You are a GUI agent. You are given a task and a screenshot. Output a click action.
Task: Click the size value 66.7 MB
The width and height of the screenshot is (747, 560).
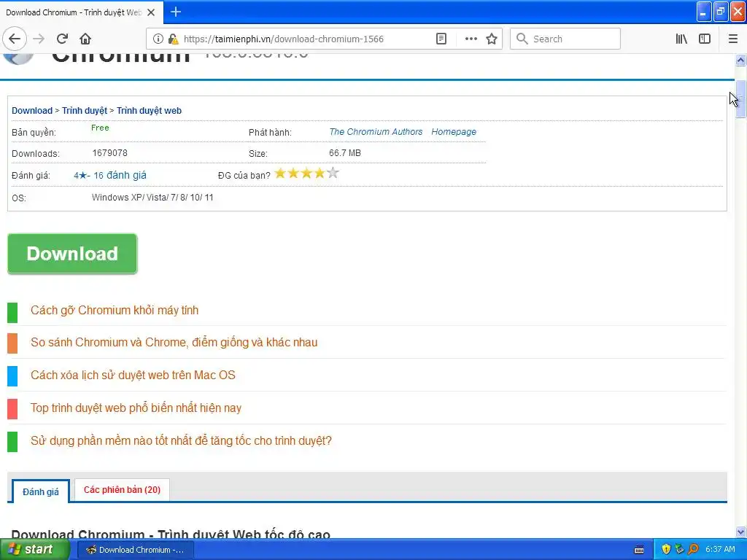345,153
